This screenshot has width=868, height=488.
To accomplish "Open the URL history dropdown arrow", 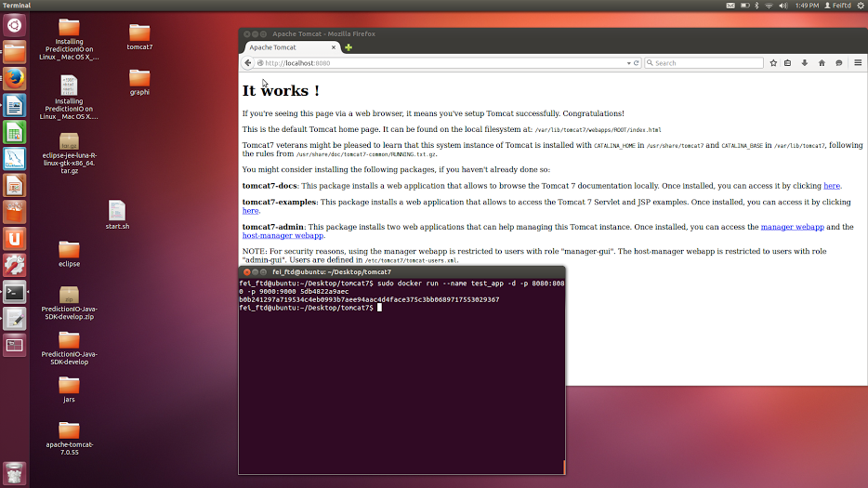I will [x=628, y=63].
